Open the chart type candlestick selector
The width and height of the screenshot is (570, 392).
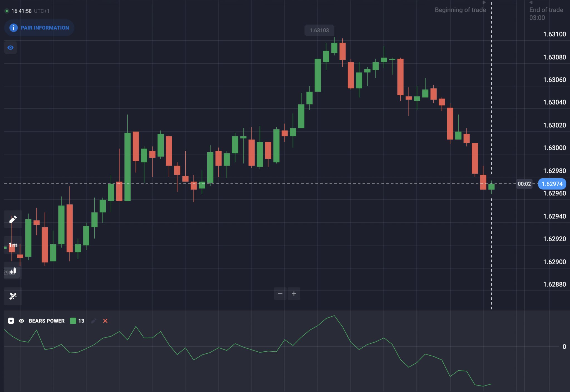click(x=13, y=271)
